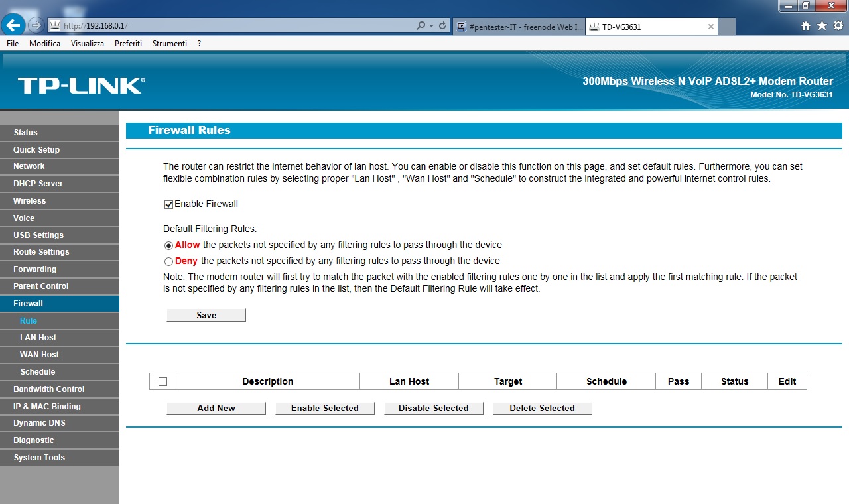
Task: Open the Strumenti menu
Action: [170, 44]
